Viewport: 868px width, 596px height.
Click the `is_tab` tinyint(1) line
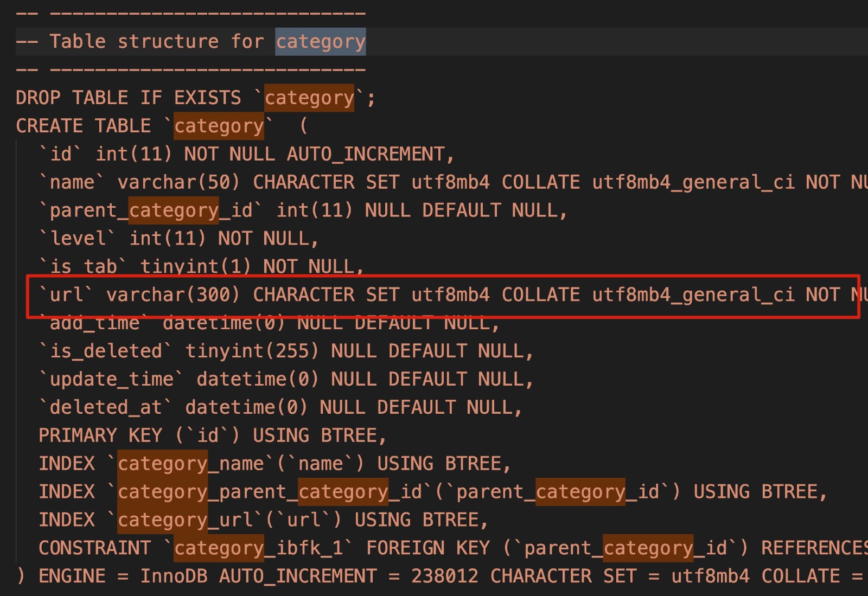(201, 266)
